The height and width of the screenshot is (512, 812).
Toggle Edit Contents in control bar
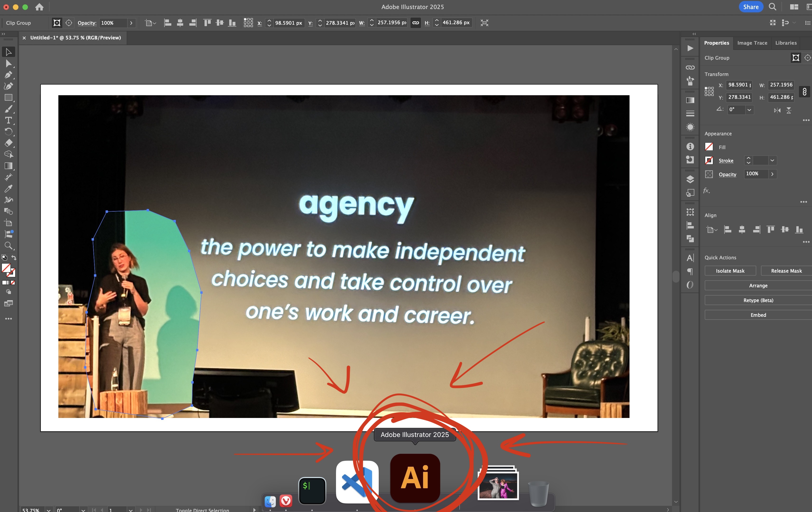point(69,23)
